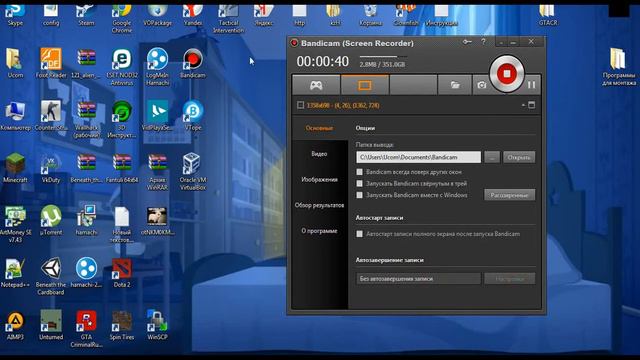Open VidPlaySe desktop icon
This screenshot has width=640, height=360.
(x=157, y=116)
